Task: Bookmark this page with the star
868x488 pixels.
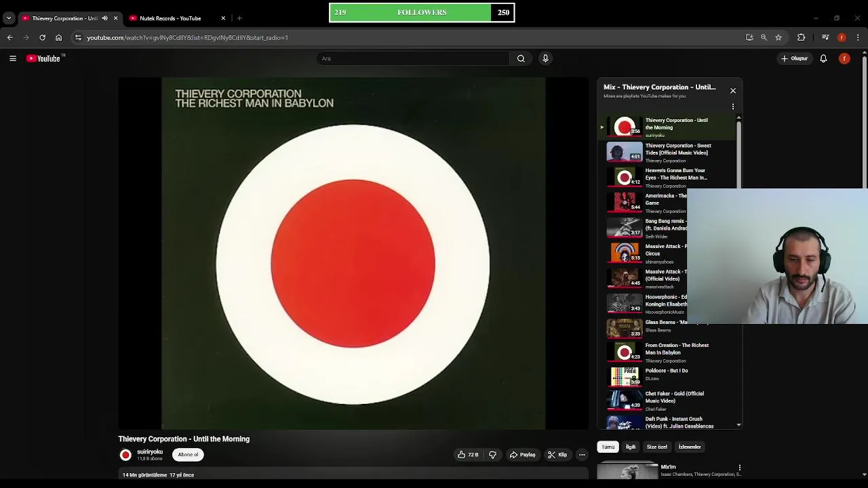Action: [778, 37]
